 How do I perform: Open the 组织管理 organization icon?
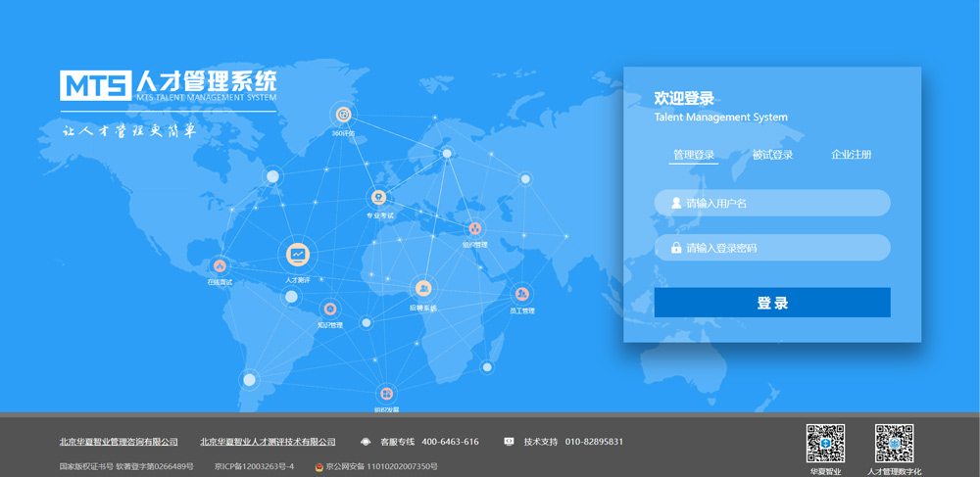pos(475,228)
